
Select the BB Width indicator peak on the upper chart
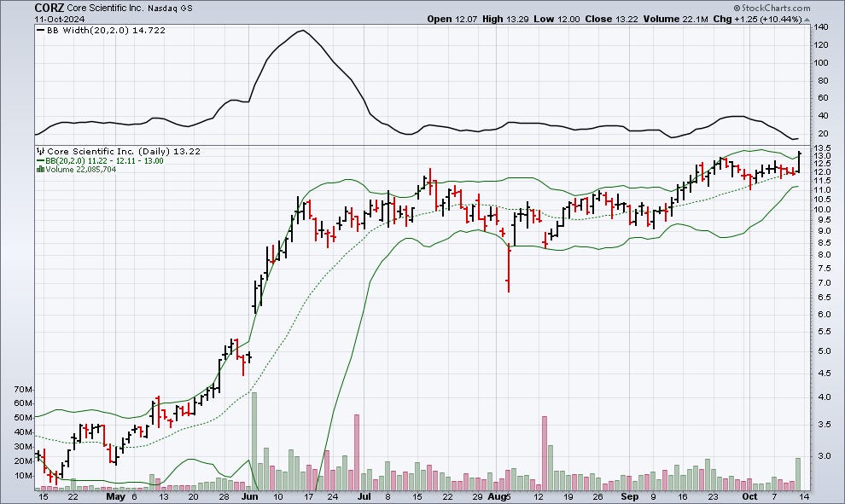(x=303, y=31)
